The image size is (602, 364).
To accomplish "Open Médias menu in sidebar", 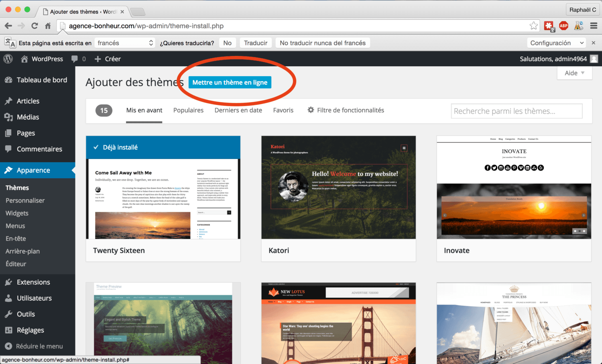I will (37, 117).
